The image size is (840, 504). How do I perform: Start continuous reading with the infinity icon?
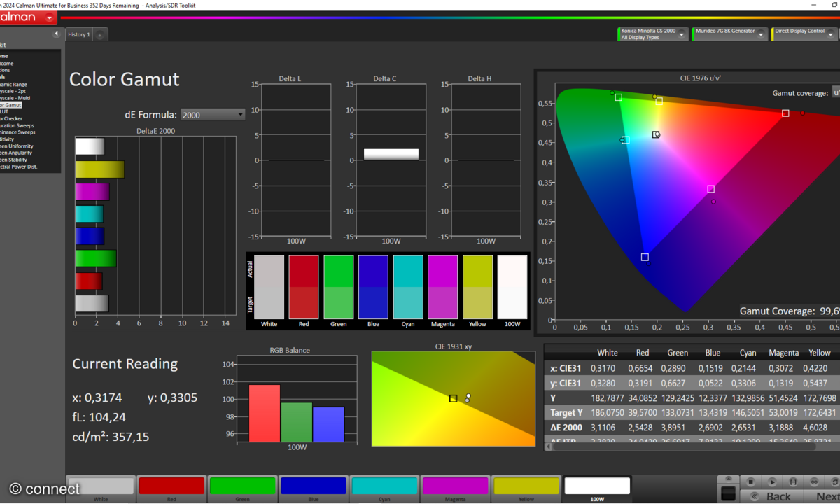(815, 482)
